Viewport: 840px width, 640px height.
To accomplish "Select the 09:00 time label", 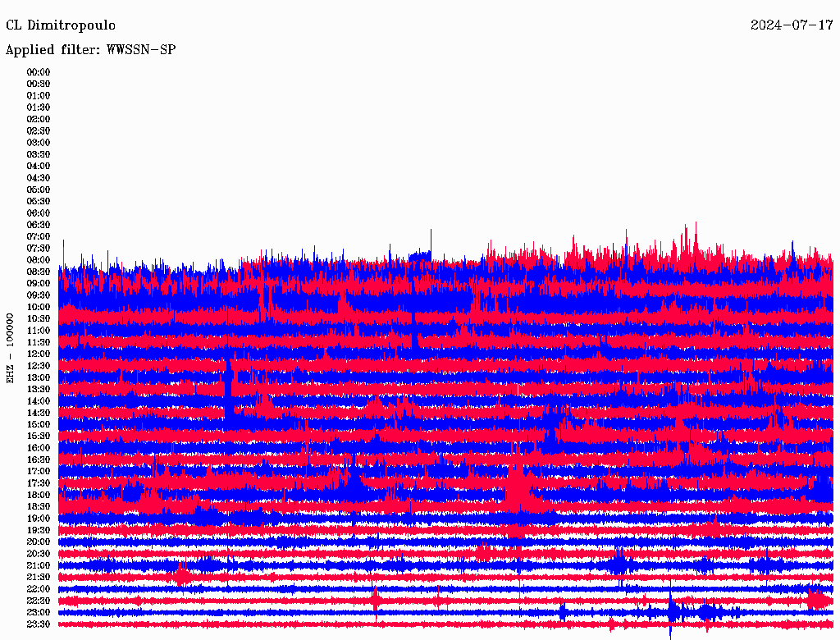I will [x=39, y=284].
